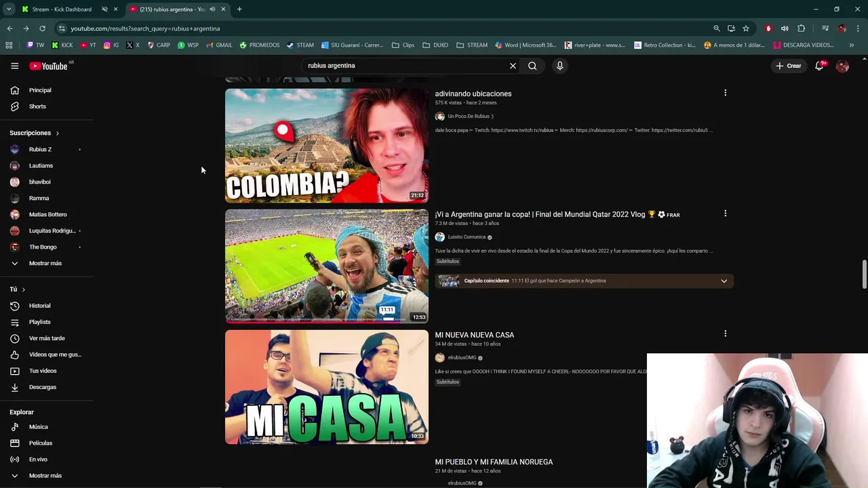
Task: Open MI PUEBLO Y MI FAMILIA NORUEGA video
Action: click(x=494, y=462)
